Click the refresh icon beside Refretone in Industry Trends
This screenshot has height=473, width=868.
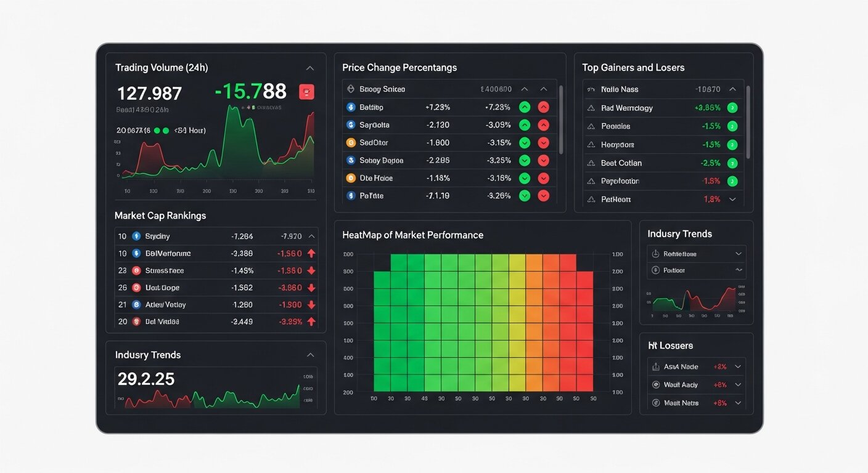pyautogui.click(x=655, y=253)
